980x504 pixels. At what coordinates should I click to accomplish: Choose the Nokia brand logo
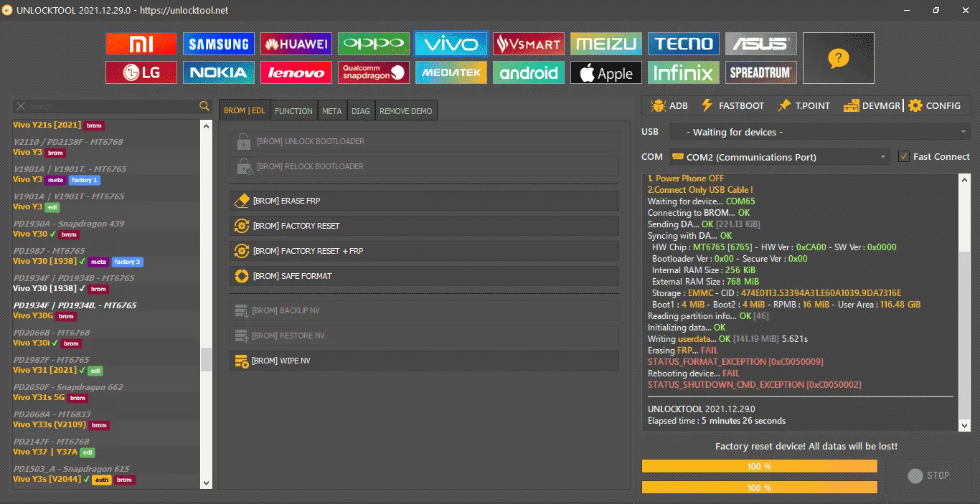(x=218, y=72)
